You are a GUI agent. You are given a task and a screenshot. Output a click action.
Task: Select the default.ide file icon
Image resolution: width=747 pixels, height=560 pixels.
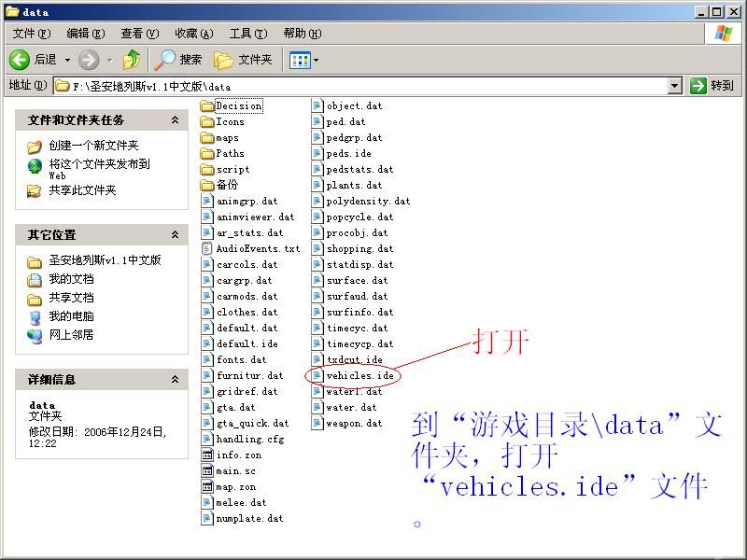pos(207,343)
